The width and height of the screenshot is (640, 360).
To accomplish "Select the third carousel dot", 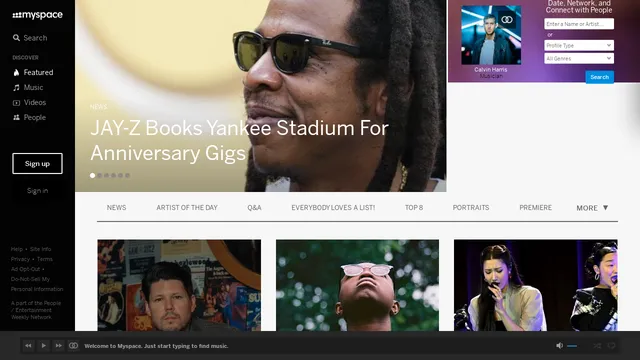I will (107, 176).
